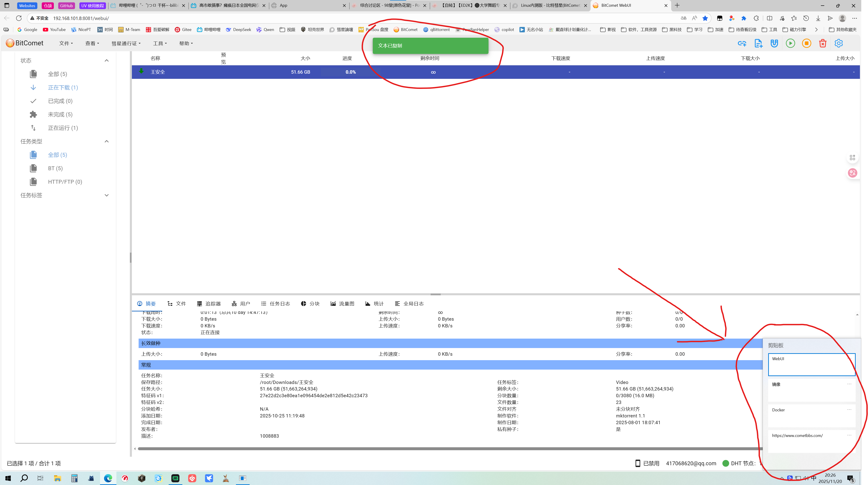Select the HTTP/FTP (0) task type
The width and height of the screenshot is (868, 485).
(65, 182)
